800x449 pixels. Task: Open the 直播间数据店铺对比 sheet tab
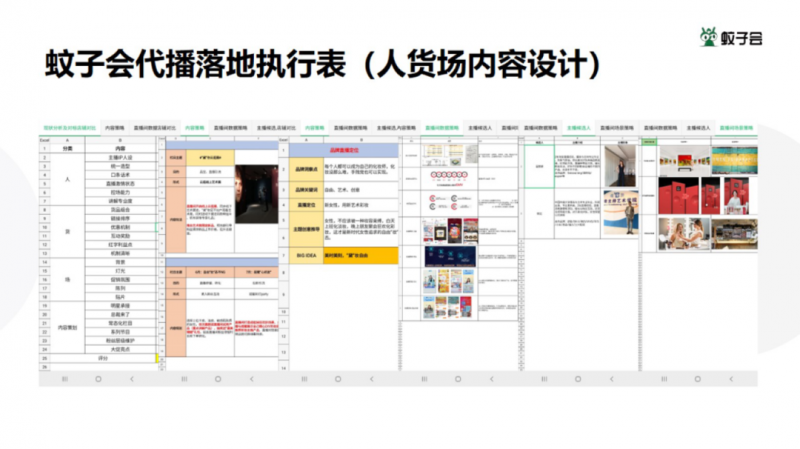click(155, 128)
